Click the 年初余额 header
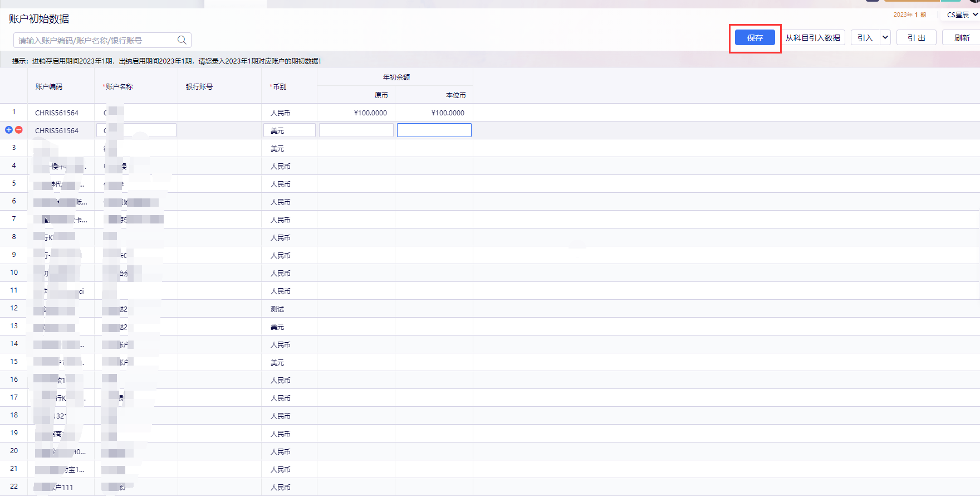Viewport: 980px width, 496px height. pos(396,77)
